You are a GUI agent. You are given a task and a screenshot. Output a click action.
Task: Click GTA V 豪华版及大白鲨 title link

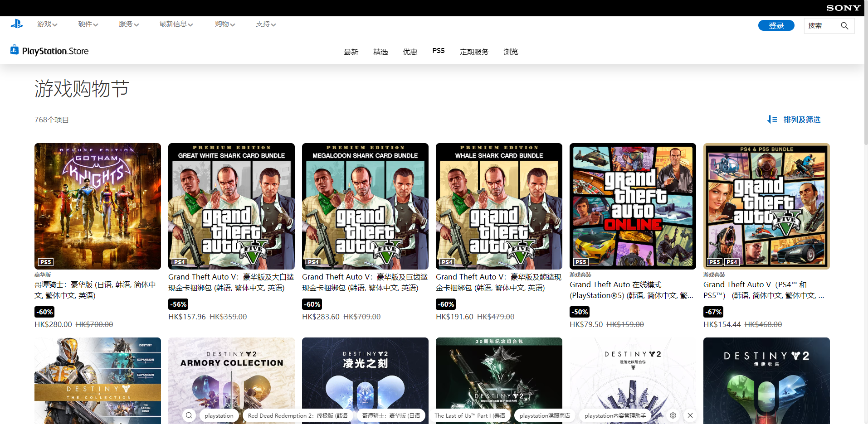pos(231,282)
